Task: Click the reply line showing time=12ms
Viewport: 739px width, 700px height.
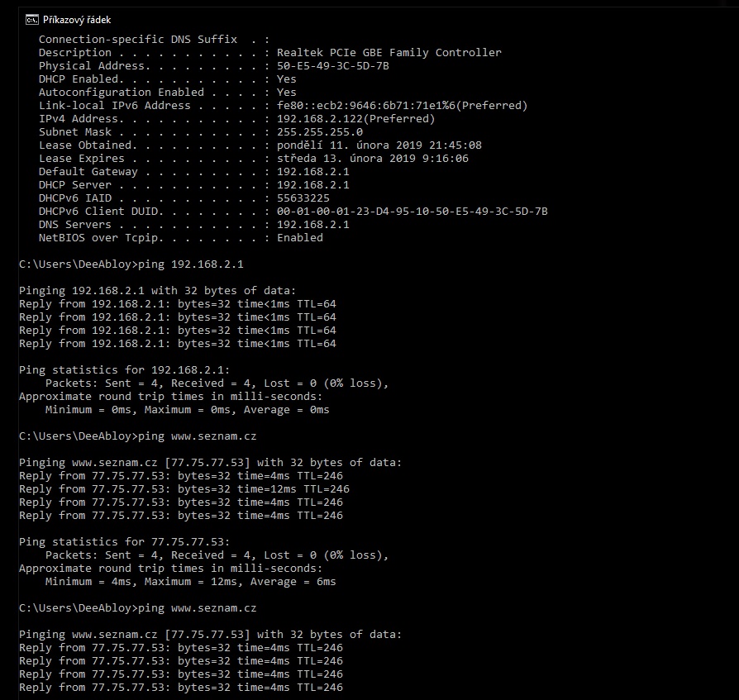Action: (x=184, y=488)
